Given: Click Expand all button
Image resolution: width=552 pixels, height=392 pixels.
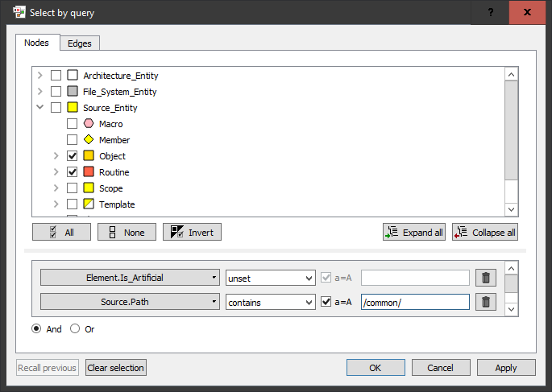Looking at the screenshot, I should [x=414, y=232].
